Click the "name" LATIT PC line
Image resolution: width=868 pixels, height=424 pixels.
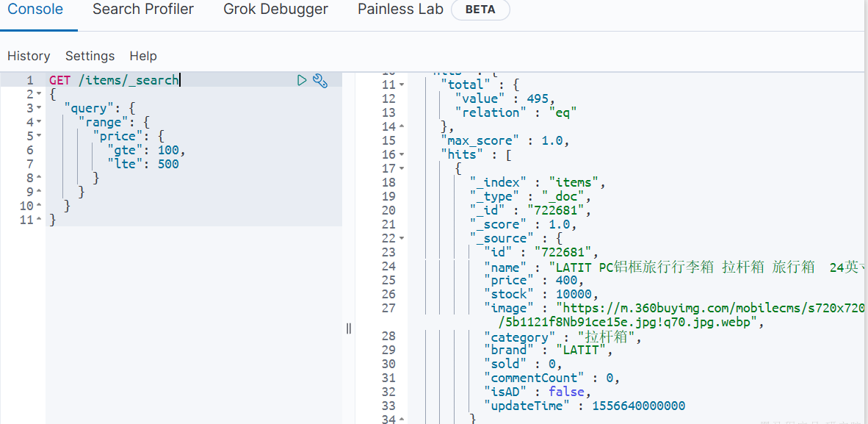click(x=676, y=268)
